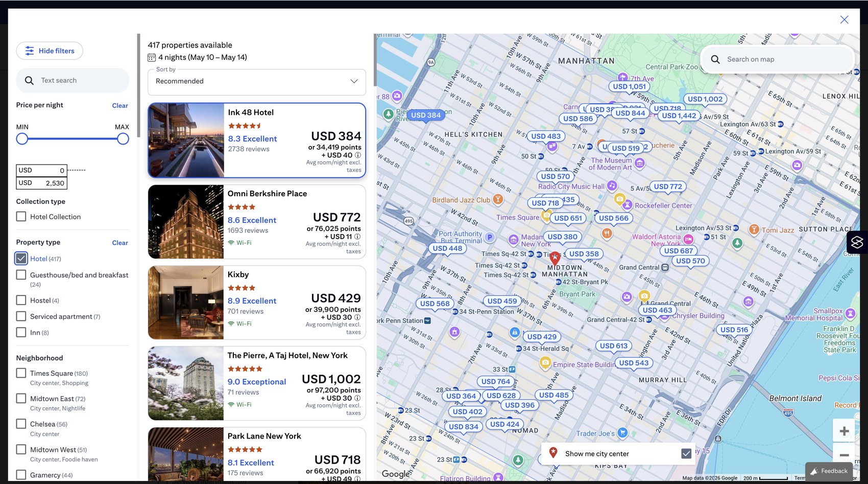The width and height of the screenshot is (868, 484).
Task: Filter by Midtown East neighborhood
Action: coord(21,398)
